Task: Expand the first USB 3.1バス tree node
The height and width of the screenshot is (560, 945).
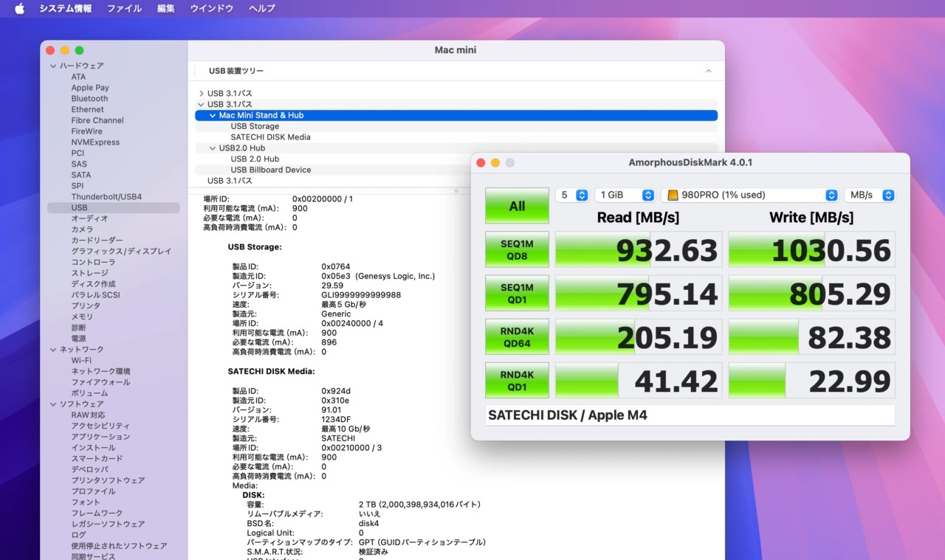Action: 202,94
